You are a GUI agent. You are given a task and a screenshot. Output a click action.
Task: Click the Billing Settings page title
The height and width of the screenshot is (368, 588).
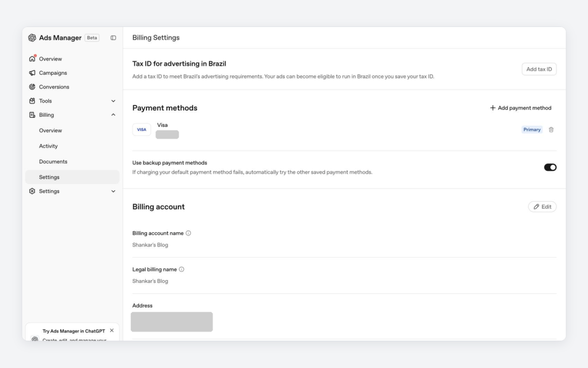[x=156, y=37]
